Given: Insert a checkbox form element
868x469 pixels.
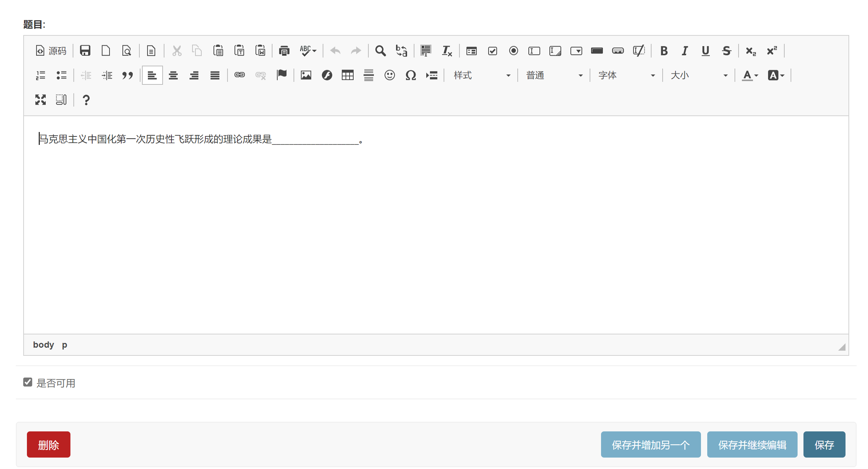Looking at the screenshot, I should coord(492,51).
